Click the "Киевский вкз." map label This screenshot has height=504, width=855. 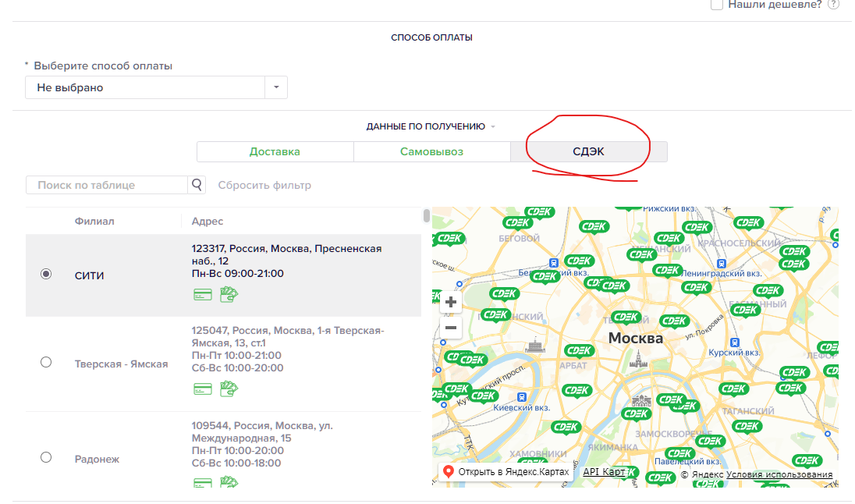click(x=522, y=407)
